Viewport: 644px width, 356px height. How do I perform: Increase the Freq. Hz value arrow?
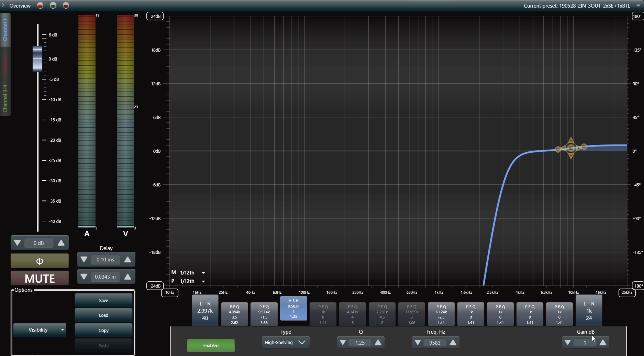pyautogui.click(x=453, y=342)
